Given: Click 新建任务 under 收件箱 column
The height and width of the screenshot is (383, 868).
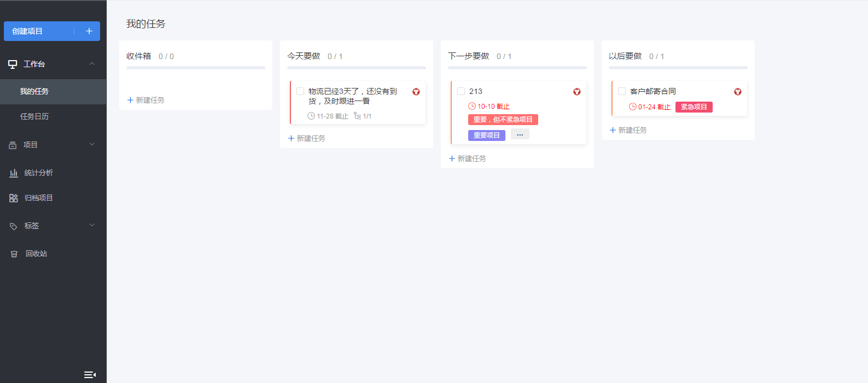Looking at the screenshot, I should [146, 100].
